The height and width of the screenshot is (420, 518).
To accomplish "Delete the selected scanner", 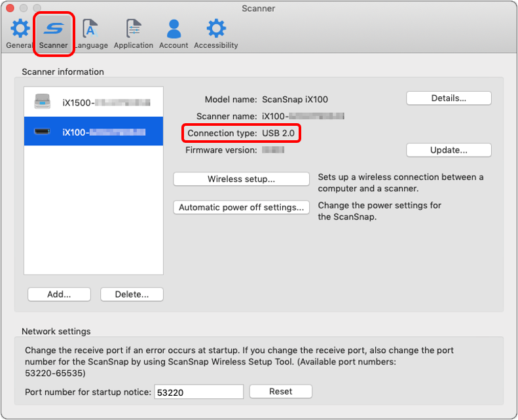I will coord(132,294).
